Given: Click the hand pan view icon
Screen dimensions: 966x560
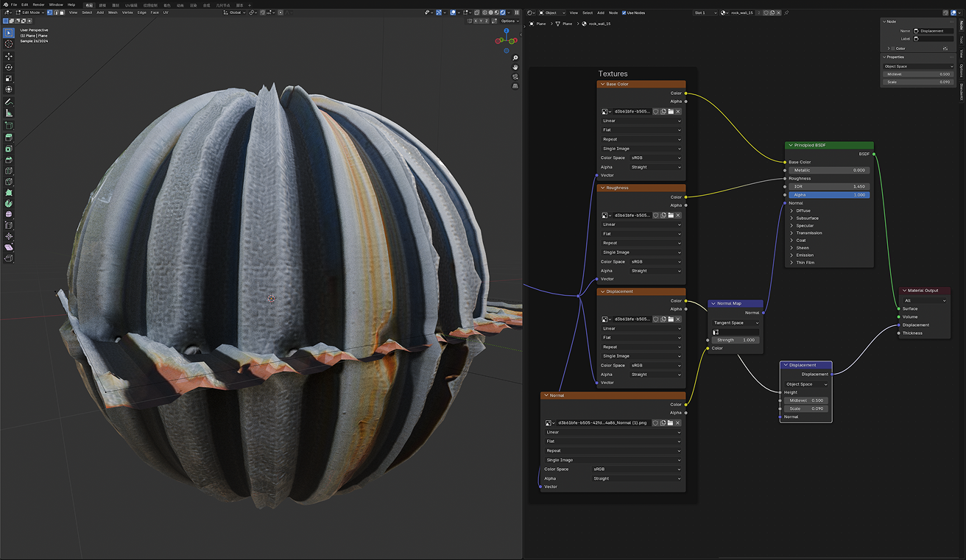Looking at the screenshot, I should (515, 68).
